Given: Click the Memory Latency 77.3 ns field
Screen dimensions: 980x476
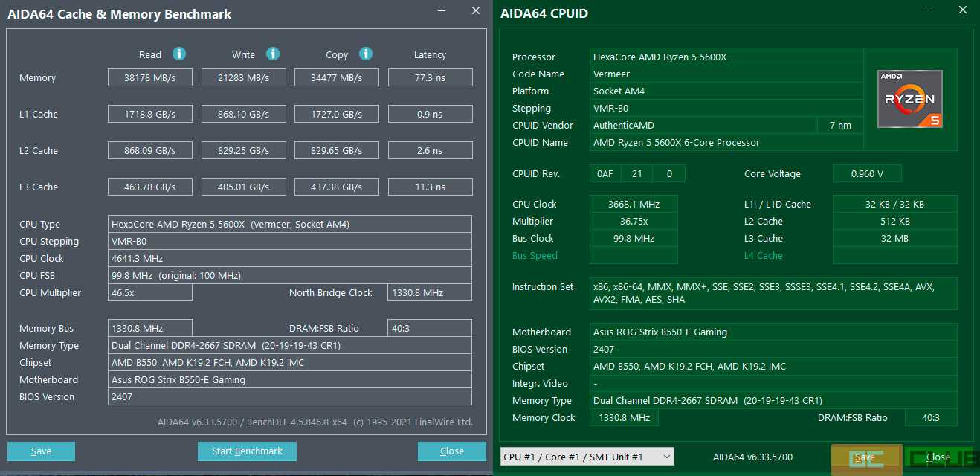Looking at the screenshot, I should (x=430, y=78).
